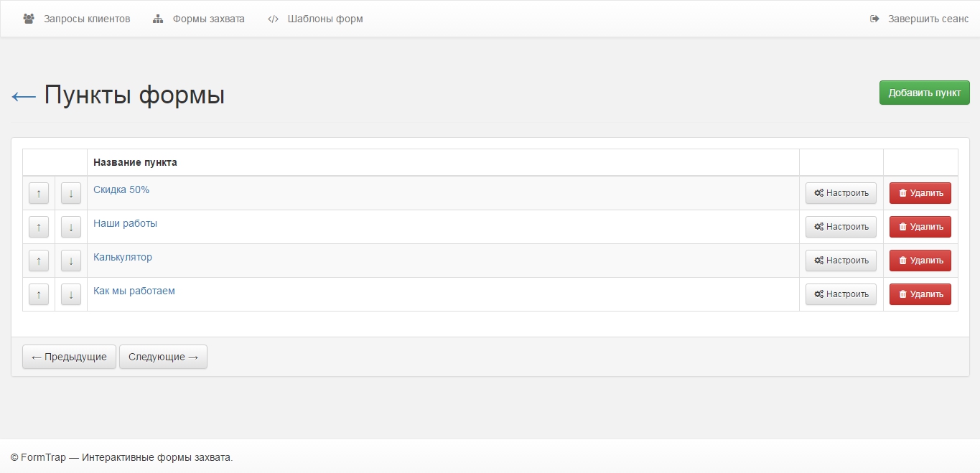The image size is (980, 473).
Task: Move Калькулятор item down
Action: pyautogui.click(x=71, y=261)
